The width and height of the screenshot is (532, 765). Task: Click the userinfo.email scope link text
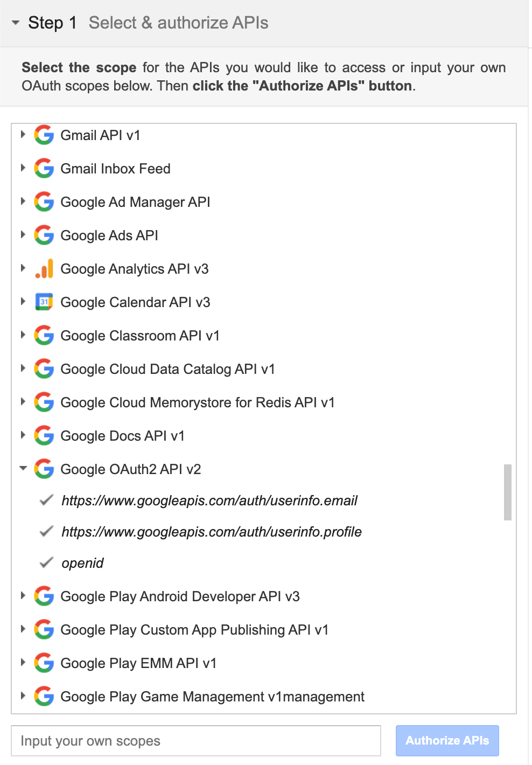coord(209,500)
